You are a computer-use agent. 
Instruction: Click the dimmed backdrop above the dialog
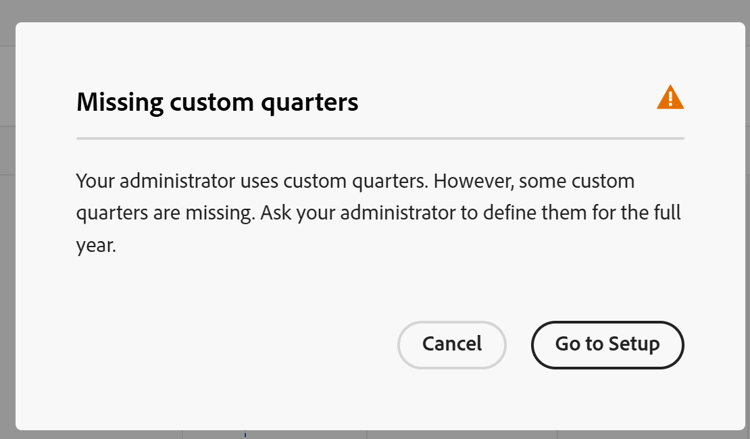375,10
